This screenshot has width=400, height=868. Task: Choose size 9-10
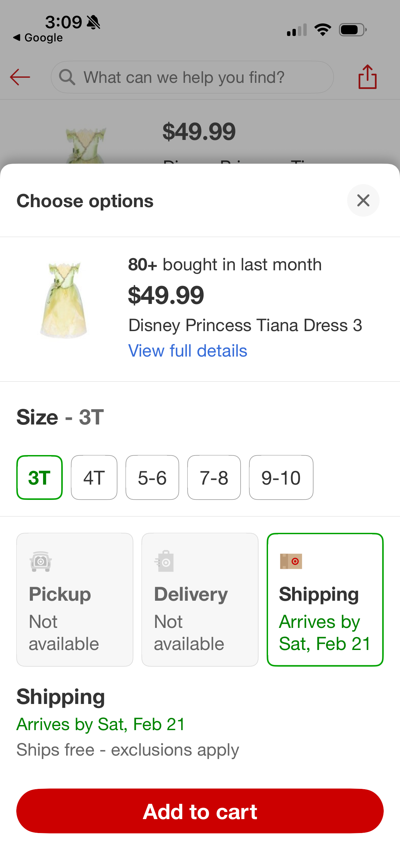coord(281,477)
